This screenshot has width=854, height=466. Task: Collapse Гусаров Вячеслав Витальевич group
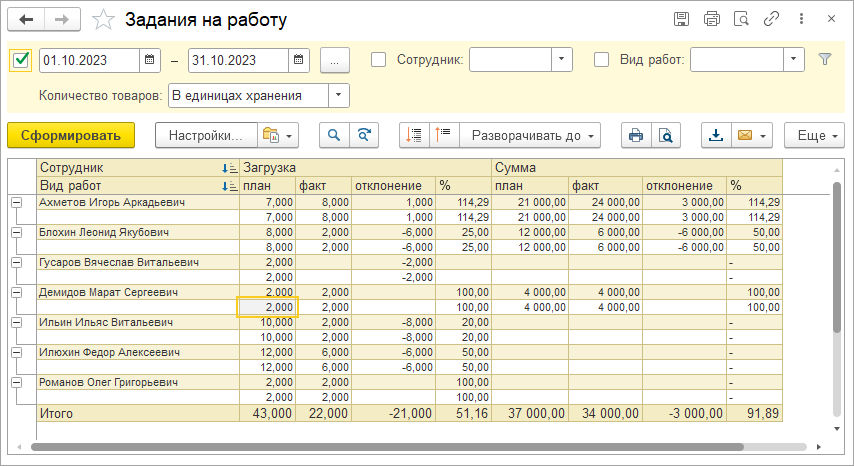pyautogui.click(x=17, y=262)
